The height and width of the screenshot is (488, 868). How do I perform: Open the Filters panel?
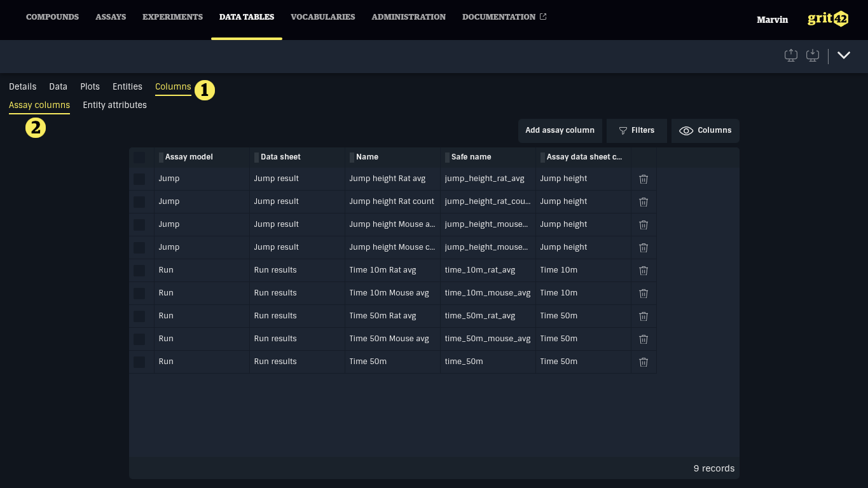pyautogui.click(x=637, y=130)
